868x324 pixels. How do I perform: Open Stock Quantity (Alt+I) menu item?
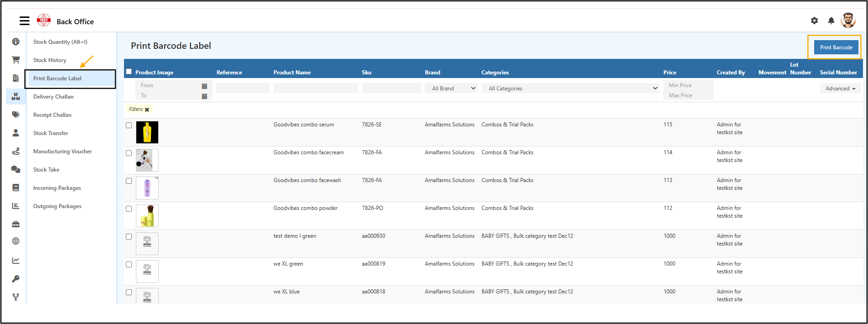(x=60, y=42)
